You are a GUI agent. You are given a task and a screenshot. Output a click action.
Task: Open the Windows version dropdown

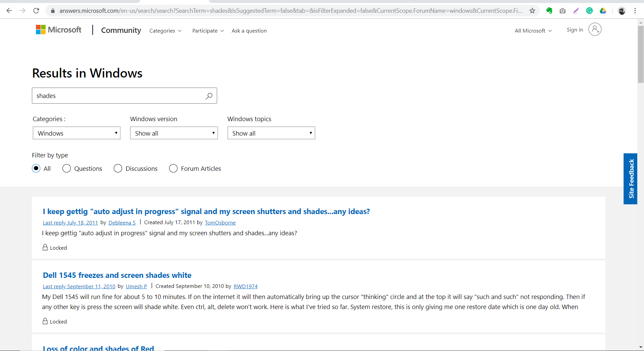(x=174, y=133)
